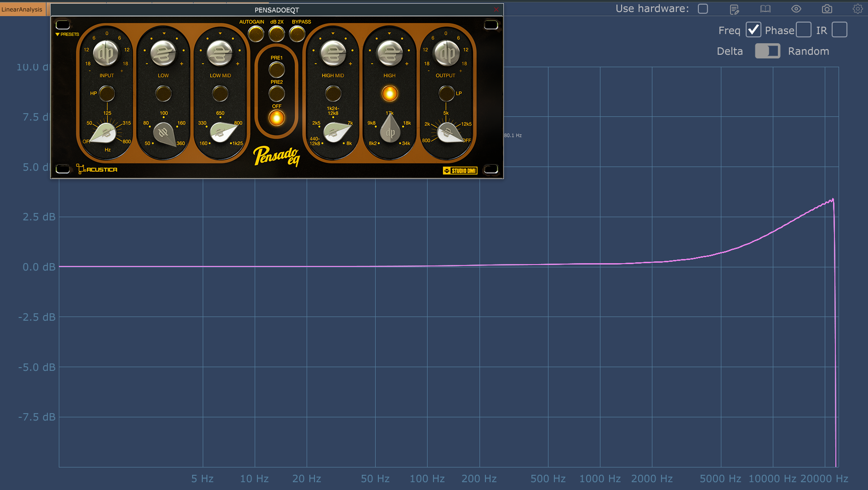Click the eye view icon
Screen dimensions: 868x490
(x=796, y=9)
